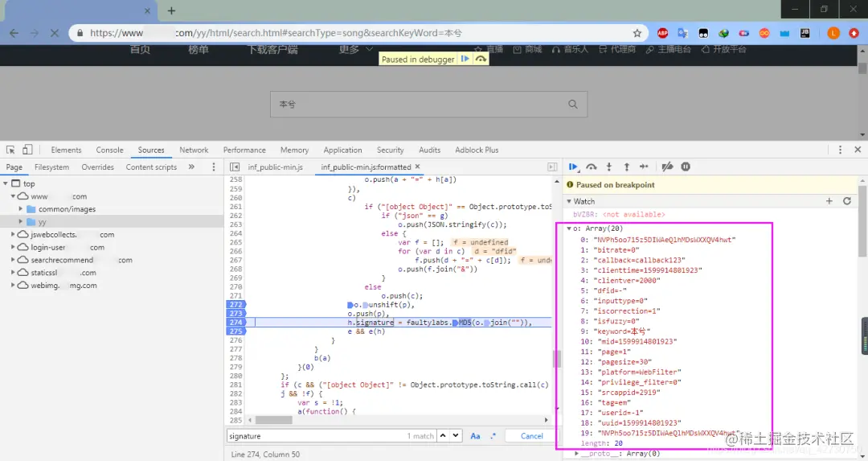The height and width of the screenshot is (461, 868).
Task: Deactivate all breakpoints
Action: (666, 167)
